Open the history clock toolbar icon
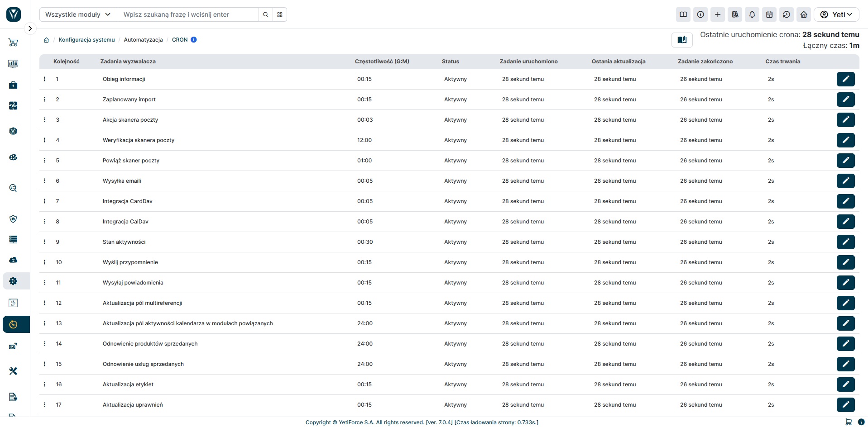 pyautogui.click(x=786, y=14)
